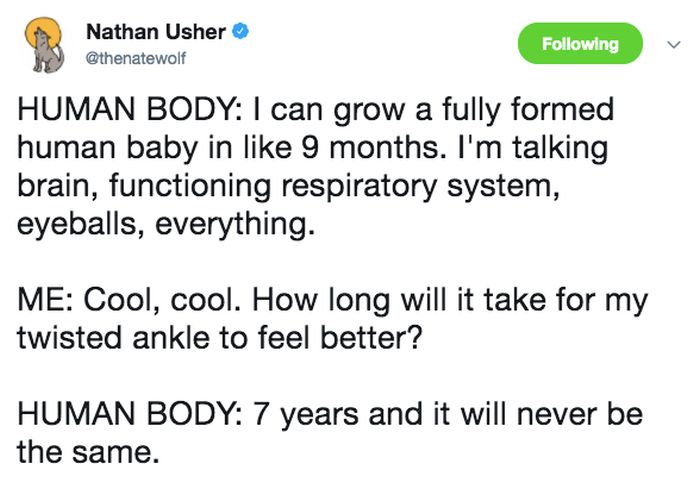Viewport: 700px width, 483px height.
Task: Click the line starting "brain, functioning respiratory"
Action: tap(288, 186)
